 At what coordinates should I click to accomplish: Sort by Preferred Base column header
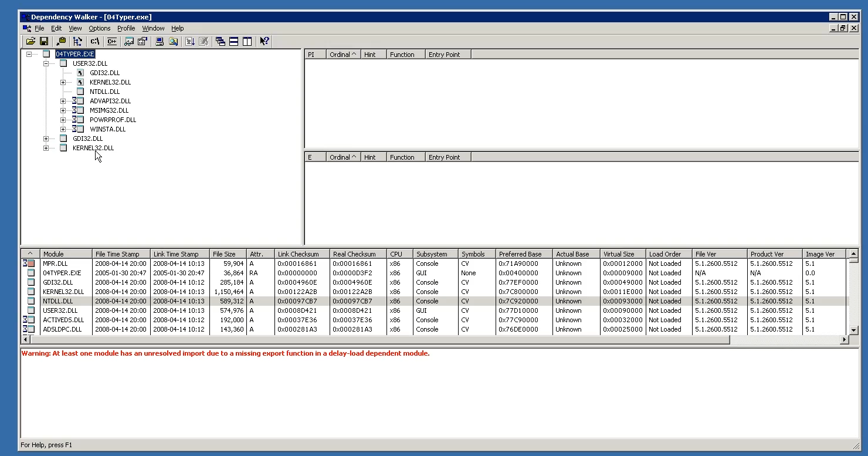[x=524, y=254]
